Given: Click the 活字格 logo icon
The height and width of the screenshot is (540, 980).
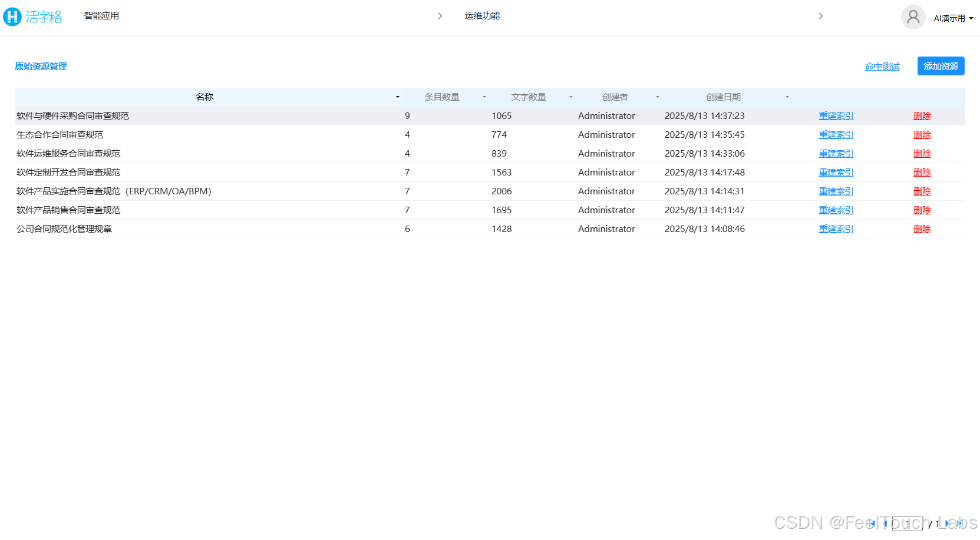Looking at the screenshot, I should tap(12, 16).
